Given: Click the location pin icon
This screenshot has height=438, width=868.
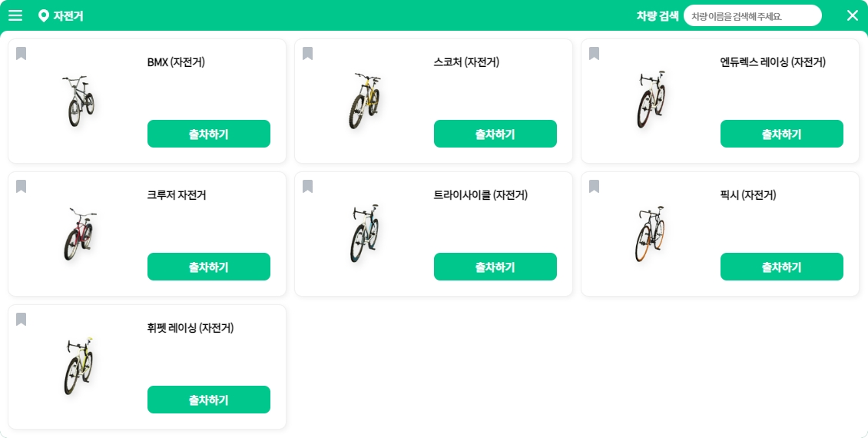Looking at the screenshot, I should point(44,16).
